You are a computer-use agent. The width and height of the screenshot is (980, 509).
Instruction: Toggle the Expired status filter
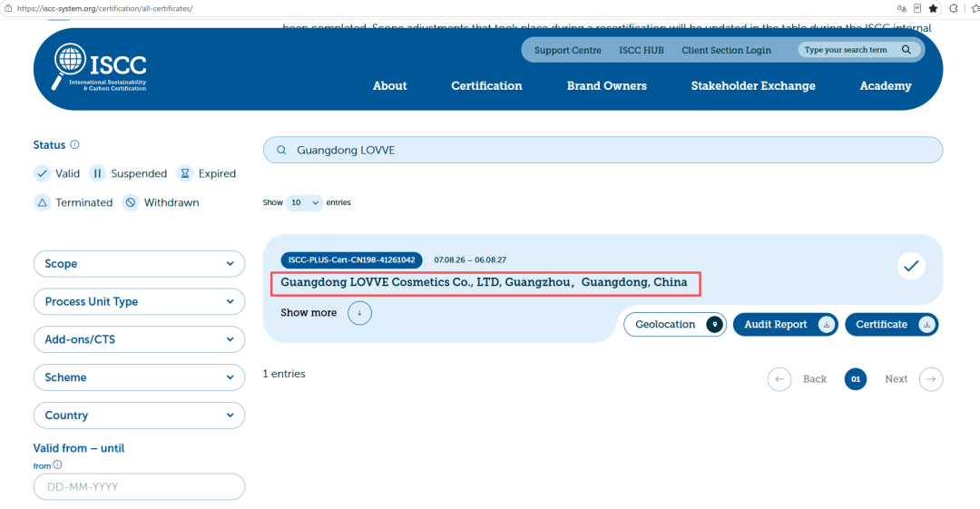(206, 173)
